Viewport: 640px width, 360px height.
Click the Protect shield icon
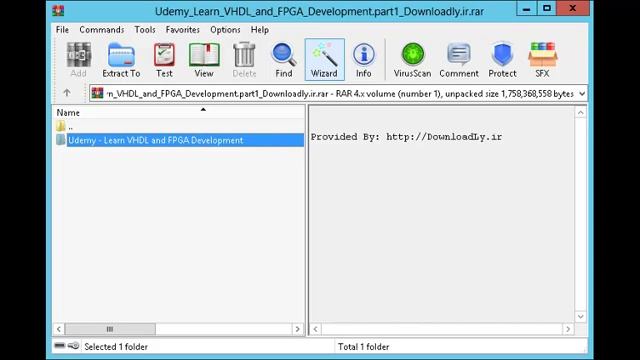click(502, 60)
